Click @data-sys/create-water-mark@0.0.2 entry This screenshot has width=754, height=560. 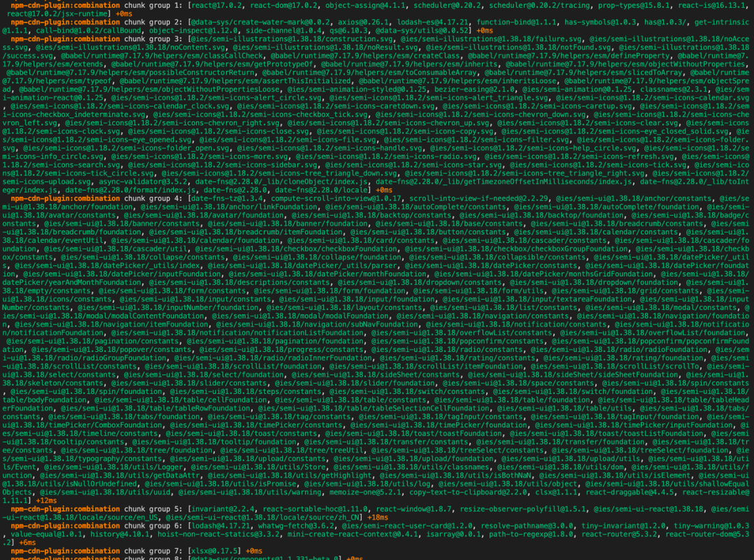click(260, 22)
